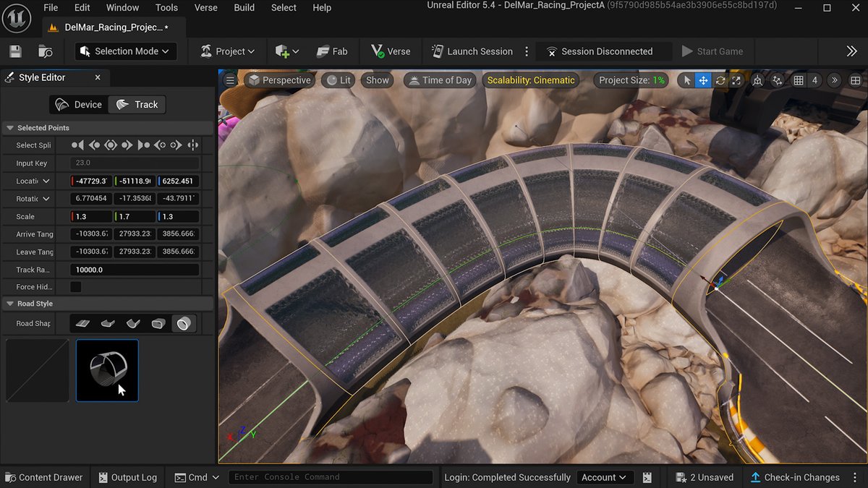Activate the Select cursor tool in viewport
The height and width of the screenshot is (488, 868).
click(687, 80)
